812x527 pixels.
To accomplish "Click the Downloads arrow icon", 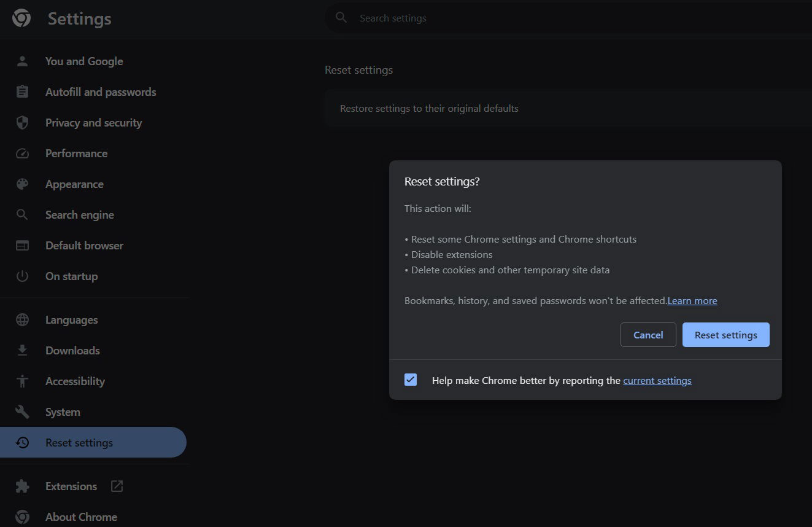I will [22, 350].
